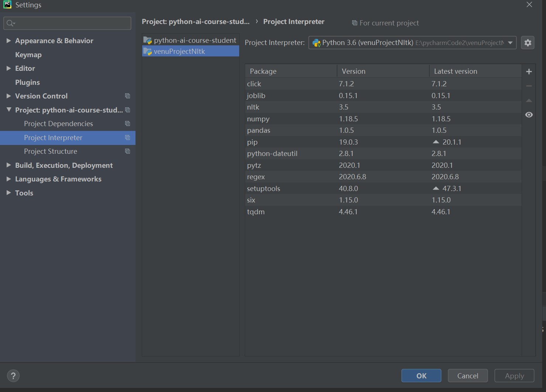Click the setuptools upgrade available arrow indicator
The width and height of the screenshot is (546, 392).
point(436,188)
